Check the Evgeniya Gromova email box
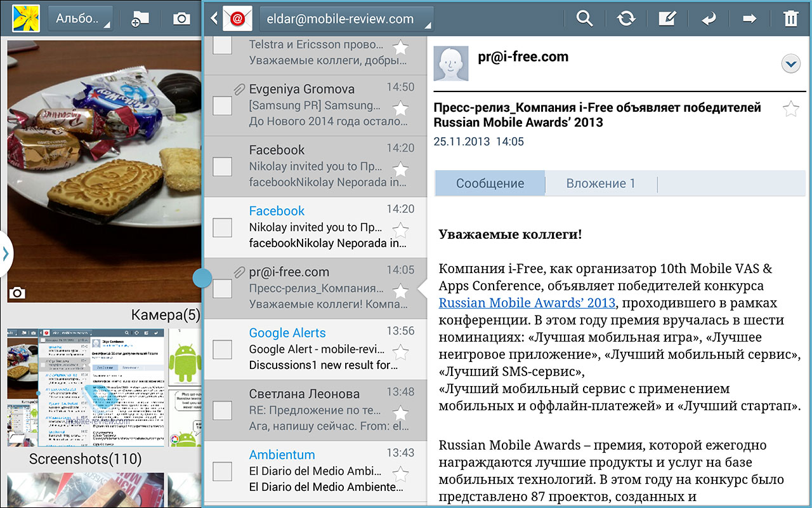 [x=222, y=105]
